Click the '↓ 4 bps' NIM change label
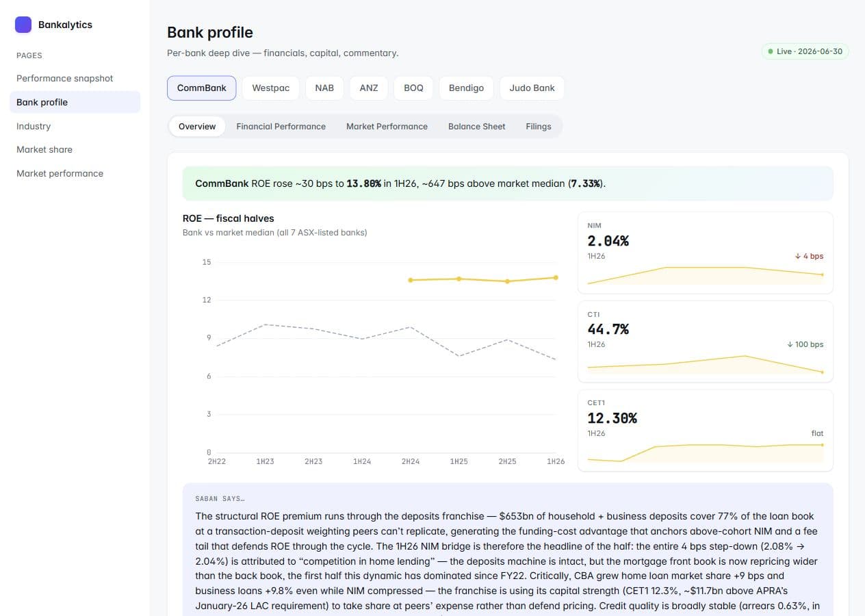This screenshot has width=865, height=616. pyautogui.click(x=809, y=256)
